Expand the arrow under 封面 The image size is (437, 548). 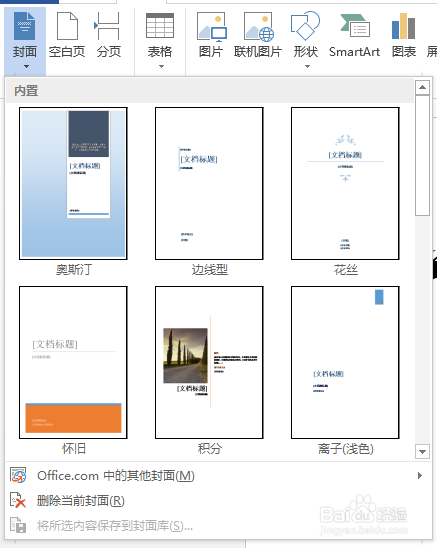(26, 66)
